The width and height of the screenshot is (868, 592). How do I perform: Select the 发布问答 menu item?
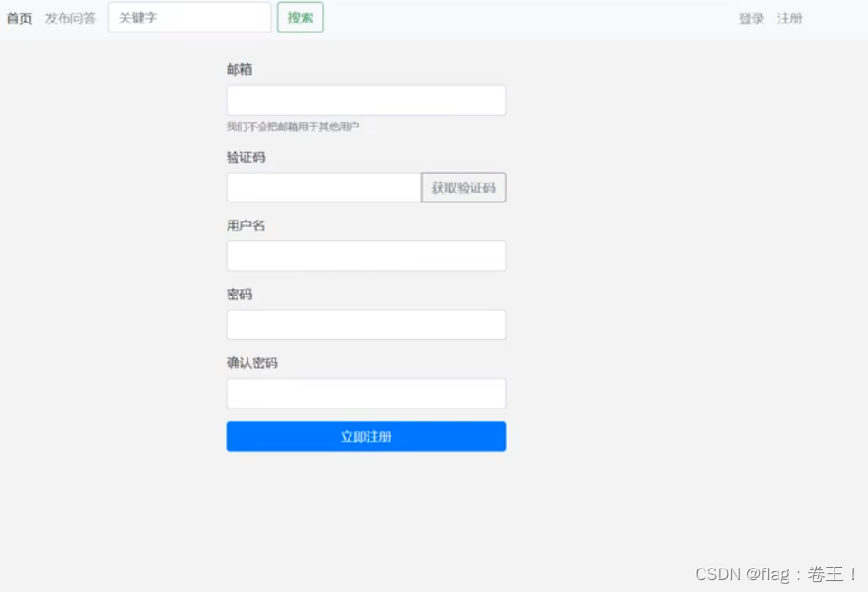69,17
